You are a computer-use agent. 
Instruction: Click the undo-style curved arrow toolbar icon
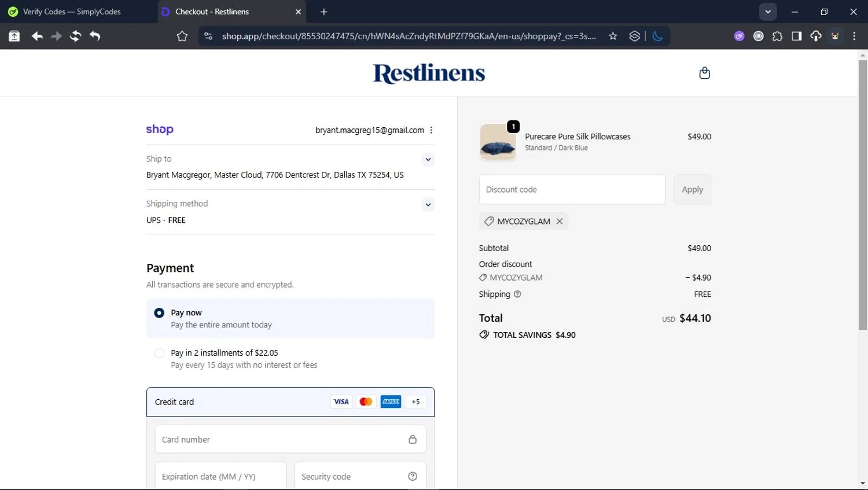click(95, 36)
